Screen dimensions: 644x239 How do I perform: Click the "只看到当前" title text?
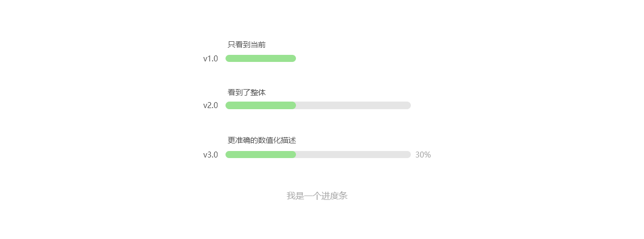[247, 45]
